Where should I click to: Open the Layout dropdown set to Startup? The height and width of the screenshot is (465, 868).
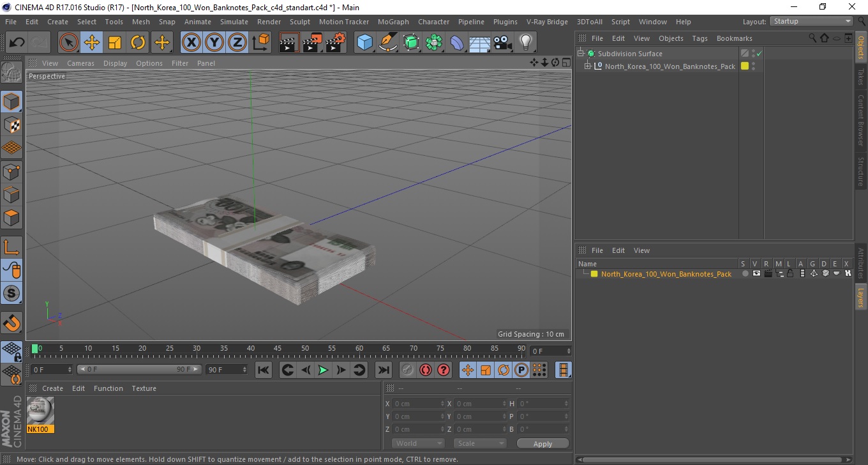(x=811, y=21)
